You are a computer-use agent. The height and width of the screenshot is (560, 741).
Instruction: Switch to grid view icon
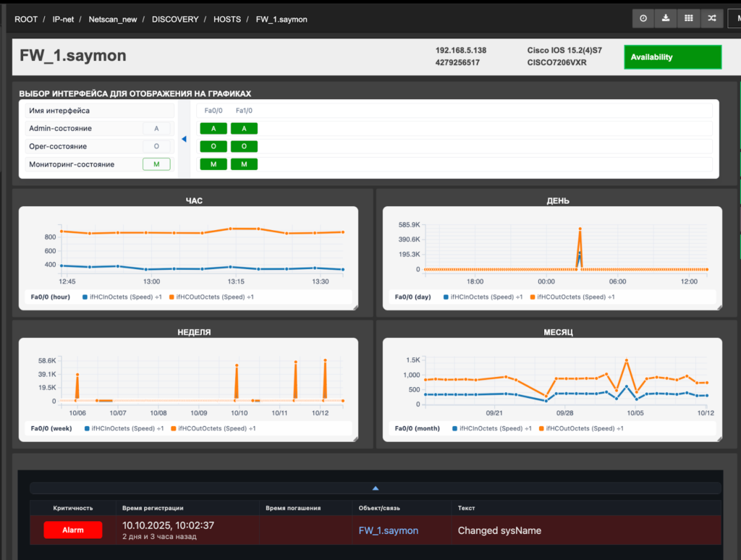tap(689, 19)
